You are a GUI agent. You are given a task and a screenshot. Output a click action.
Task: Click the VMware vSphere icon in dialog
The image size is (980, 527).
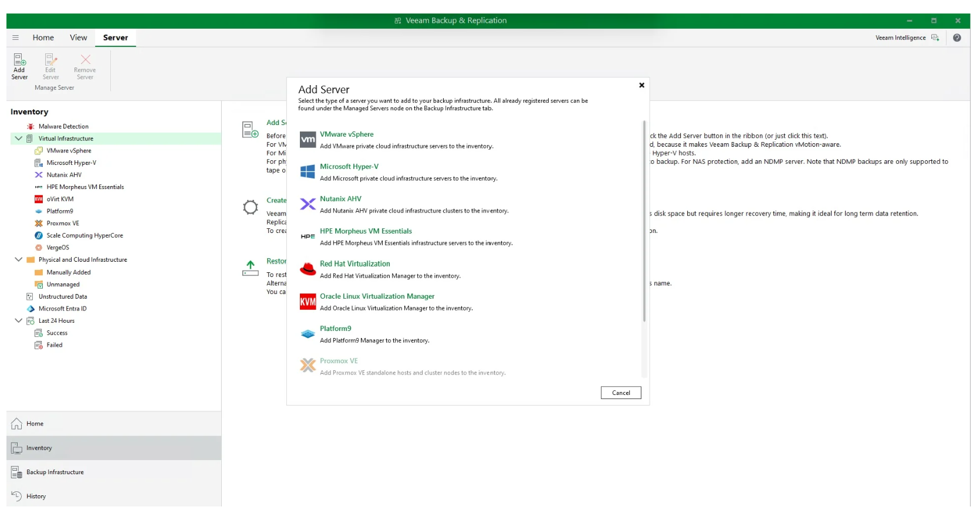point(308,140)
